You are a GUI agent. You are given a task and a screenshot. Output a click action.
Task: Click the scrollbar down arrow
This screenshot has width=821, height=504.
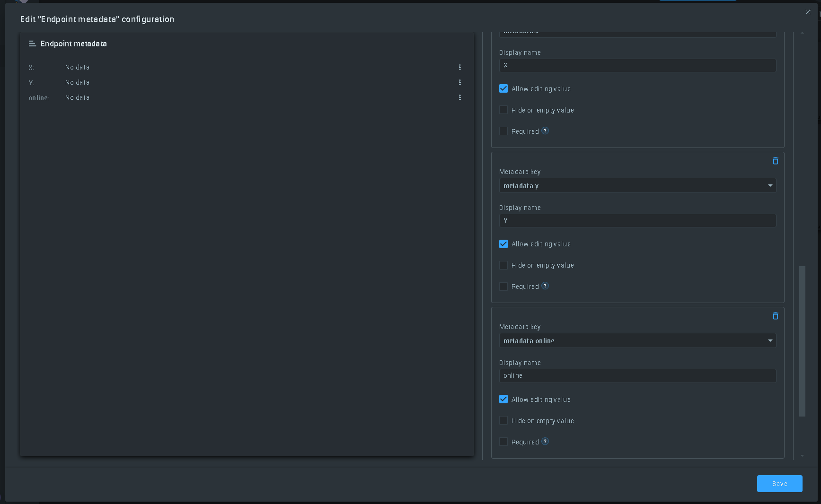tap(802, 456)
